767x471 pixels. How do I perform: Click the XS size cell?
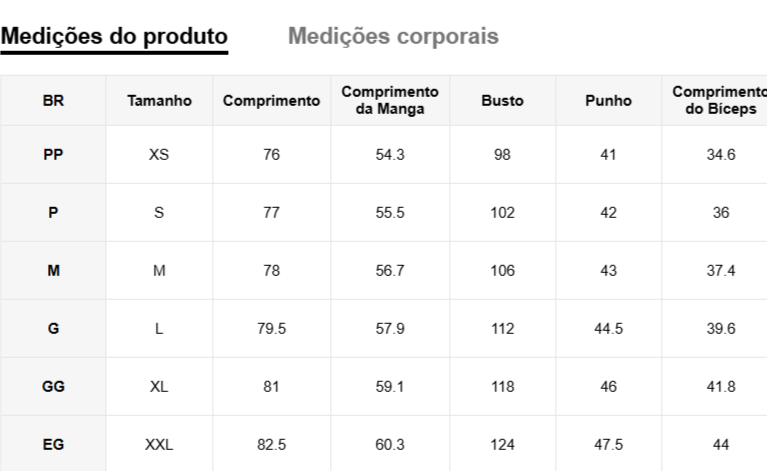tap(159, 155)
